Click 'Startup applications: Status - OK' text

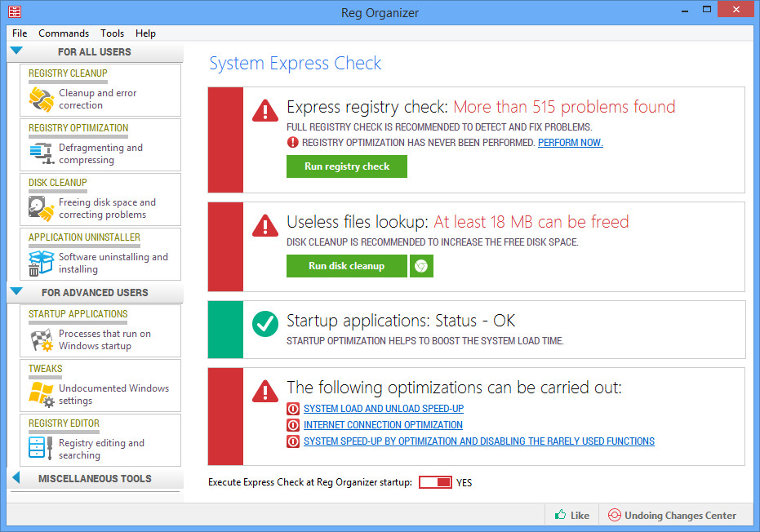(401, 321)
